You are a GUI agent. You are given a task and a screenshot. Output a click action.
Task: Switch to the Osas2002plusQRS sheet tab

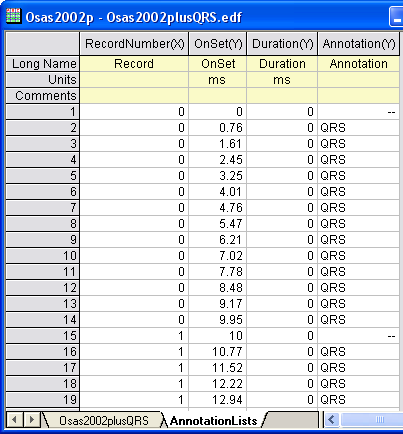pyautogui.click(x=104, y=421)
